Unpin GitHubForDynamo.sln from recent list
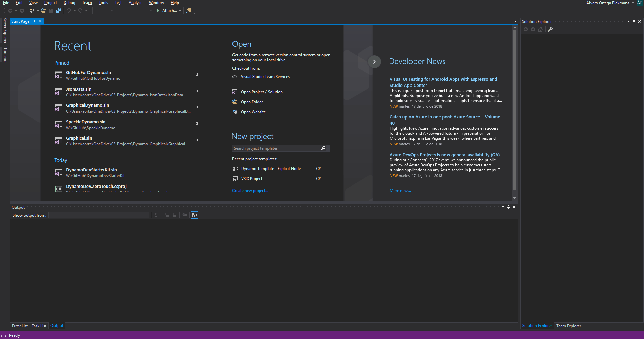Viewport: 644px width, 339px height. pos(197,75)
